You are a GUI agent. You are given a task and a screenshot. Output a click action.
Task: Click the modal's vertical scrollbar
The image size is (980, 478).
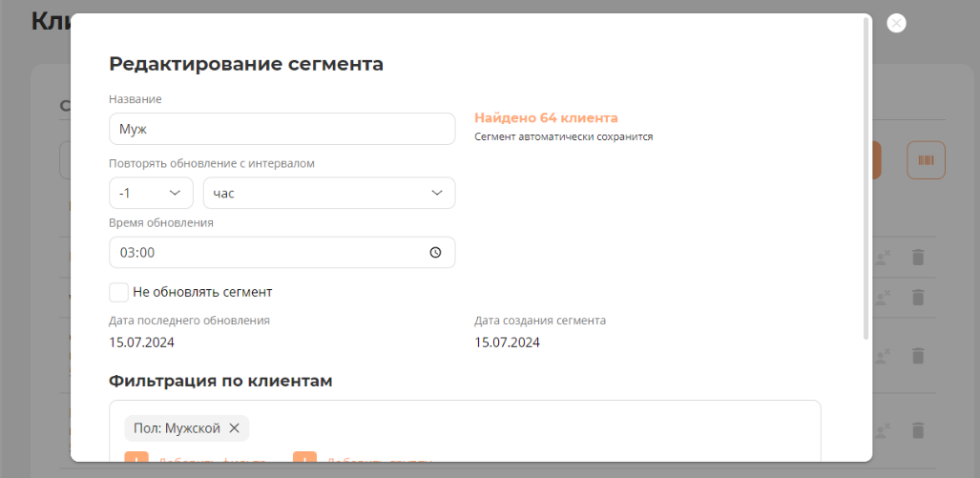pyautogui.click(x=865, y=181)
